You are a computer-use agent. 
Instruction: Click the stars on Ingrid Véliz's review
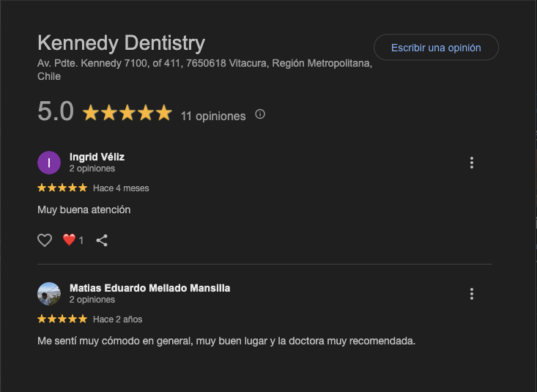coord(62,188)
